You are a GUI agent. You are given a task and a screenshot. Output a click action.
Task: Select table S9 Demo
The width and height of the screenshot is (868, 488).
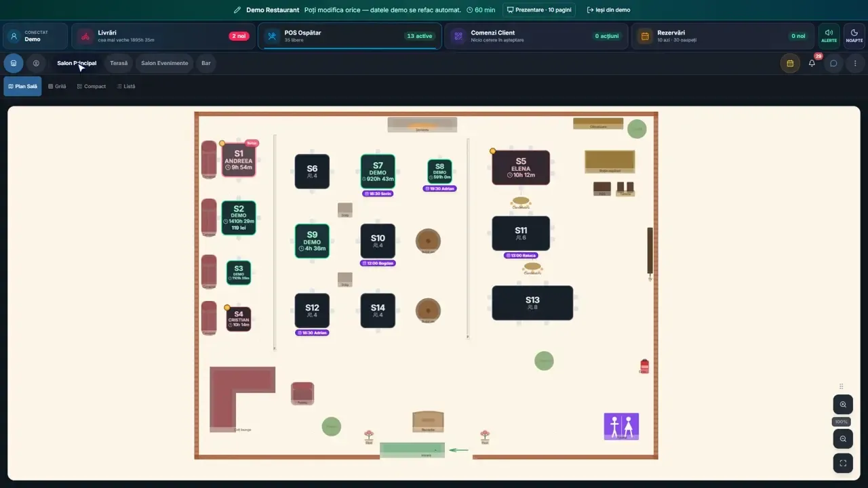coord(312,241)
